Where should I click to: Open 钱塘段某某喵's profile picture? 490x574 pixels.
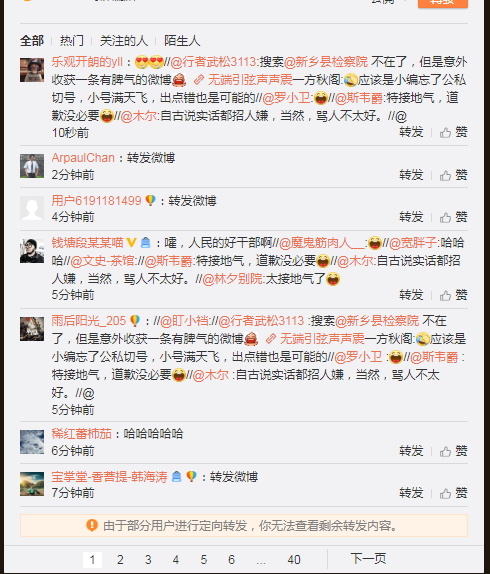click(x=32, y=251)
